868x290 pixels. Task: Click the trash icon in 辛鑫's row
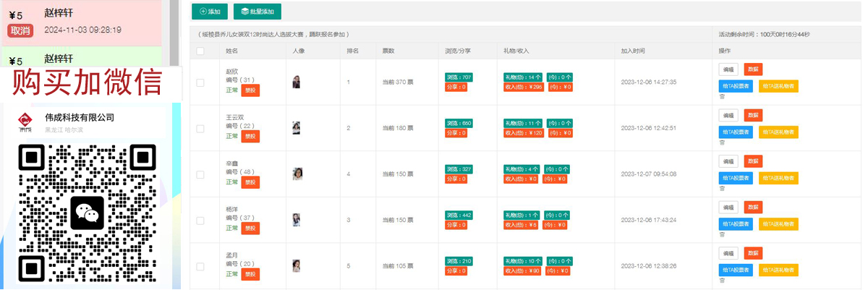point(722,188)
